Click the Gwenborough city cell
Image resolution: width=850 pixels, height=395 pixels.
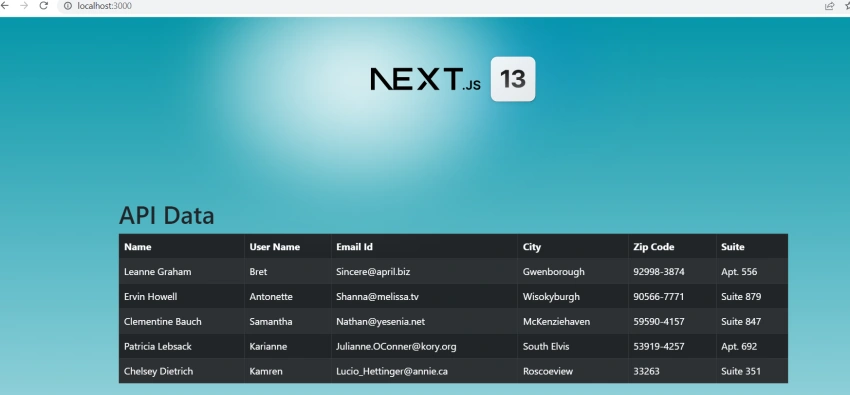[573, 271]
